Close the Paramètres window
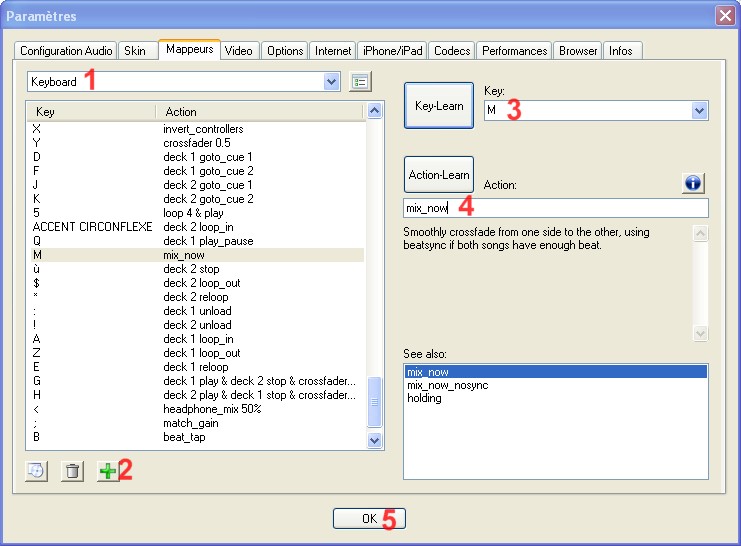This screenshot has width=741, height=546. tap(725, 16)
